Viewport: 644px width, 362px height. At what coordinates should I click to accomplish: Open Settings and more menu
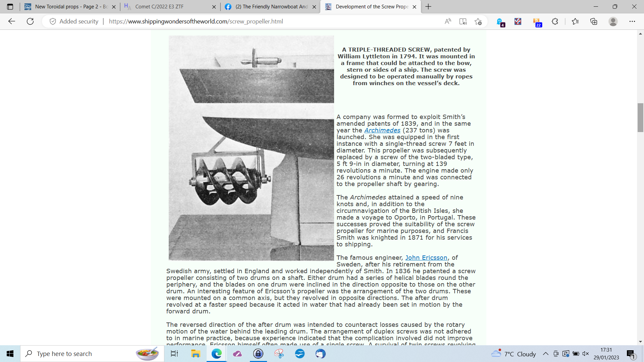click(x=632, y=21)
